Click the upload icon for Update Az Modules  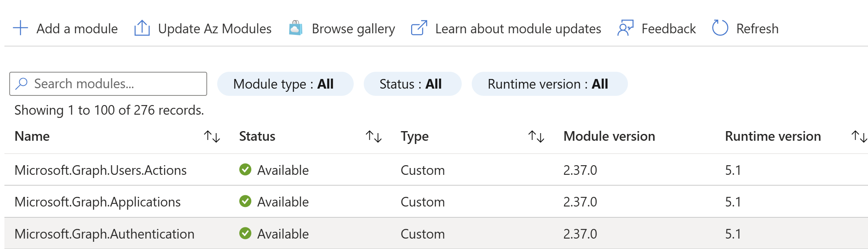[142, 28]
